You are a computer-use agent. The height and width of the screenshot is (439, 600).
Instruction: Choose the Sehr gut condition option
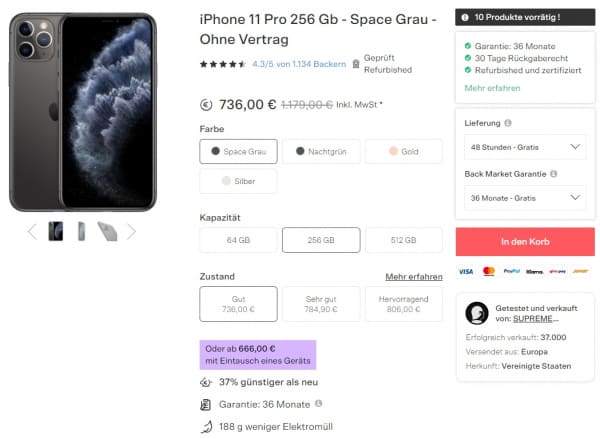pyautogui.click(x=321, y=304)
